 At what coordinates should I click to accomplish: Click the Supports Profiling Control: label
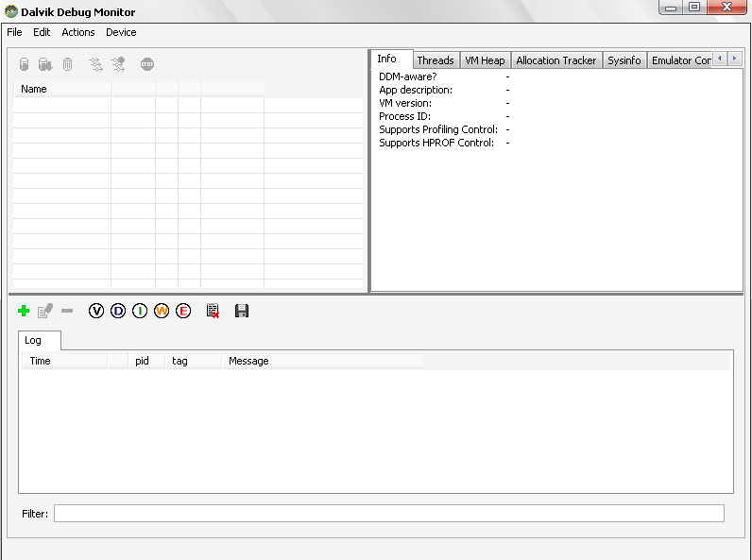point(438,129)
